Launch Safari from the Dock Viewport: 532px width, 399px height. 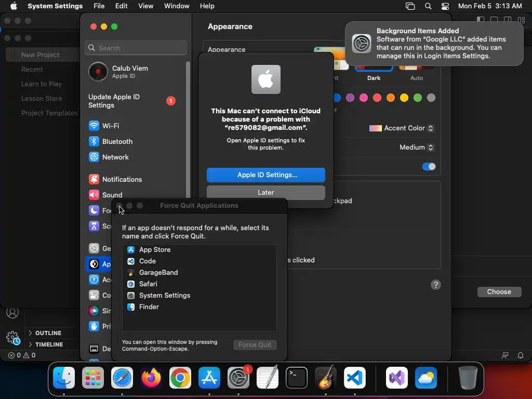[x=122, y=378]
